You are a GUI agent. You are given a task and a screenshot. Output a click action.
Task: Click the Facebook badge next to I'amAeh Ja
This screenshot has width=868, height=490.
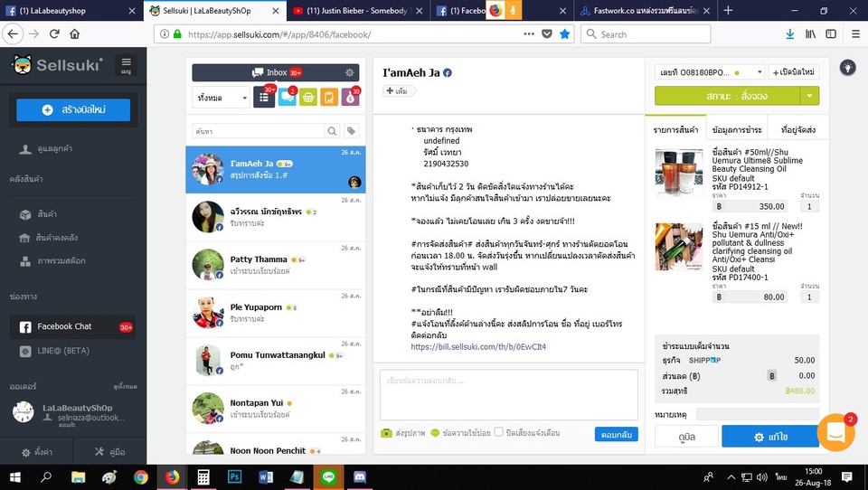click(x=448, y=73)
